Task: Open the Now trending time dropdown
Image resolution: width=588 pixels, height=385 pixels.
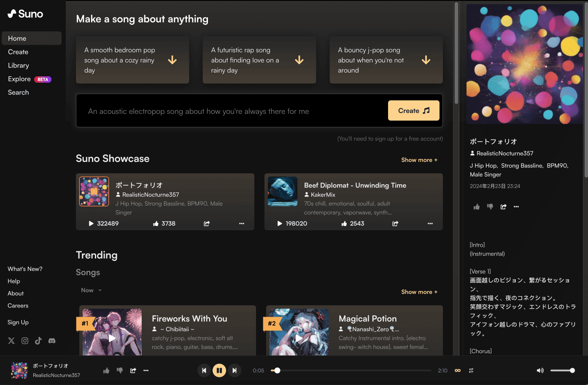Action: click(92, 290)
